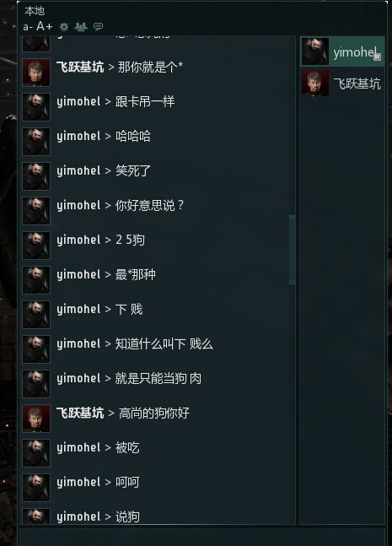The image size is (392, 546).
Task: Select yimohel in the member list
Action: [342, 51]
